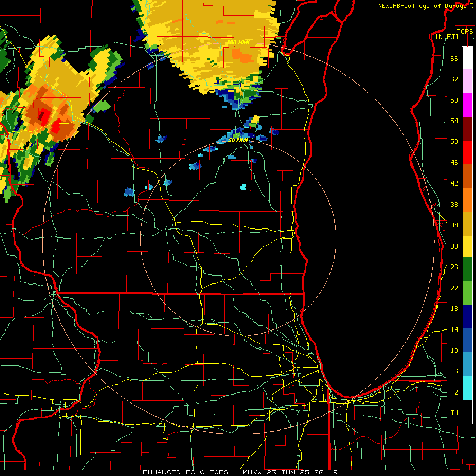Viewport: 476px width, 476px height.
Task: Click the legend label 46
Action: pyautogui.click(x=454, y=163)
